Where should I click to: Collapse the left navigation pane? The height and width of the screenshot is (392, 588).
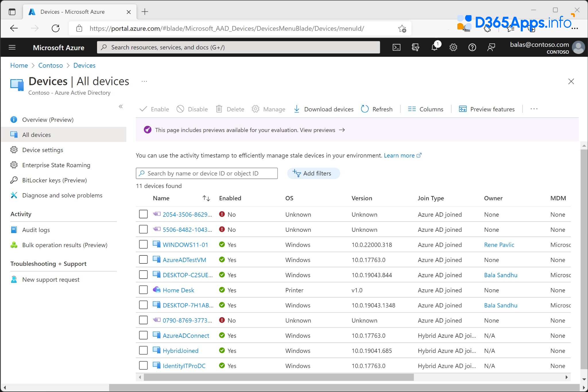(x=121, y=106)
